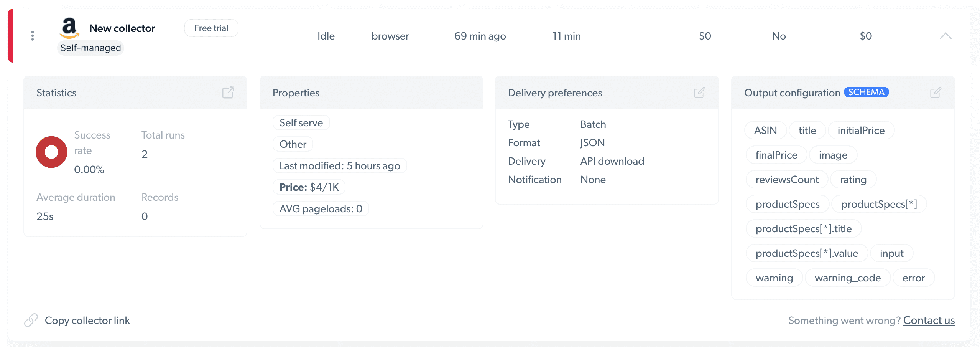This screenshot has width=980, height=347.
Task: Click the warning_code output field chip
Action: coord(847,278)
